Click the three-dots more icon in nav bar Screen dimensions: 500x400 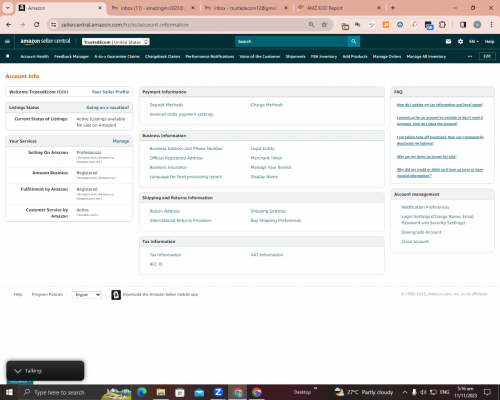[470, 56]
